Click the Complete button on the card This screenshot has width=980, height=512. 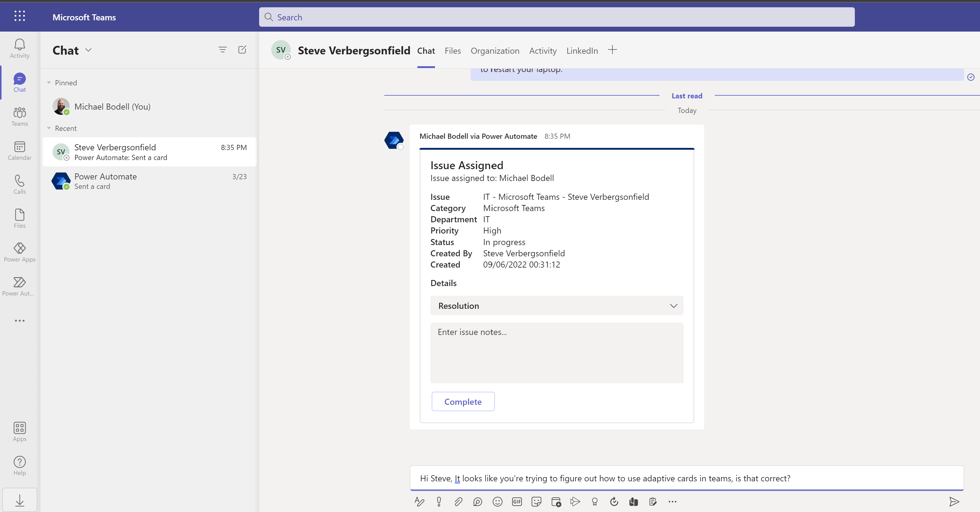coord(463,401)
